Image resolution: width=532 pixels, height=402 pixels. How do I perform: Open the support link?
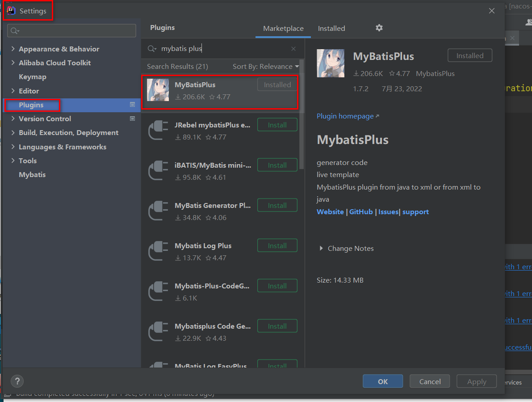(415, 212)
